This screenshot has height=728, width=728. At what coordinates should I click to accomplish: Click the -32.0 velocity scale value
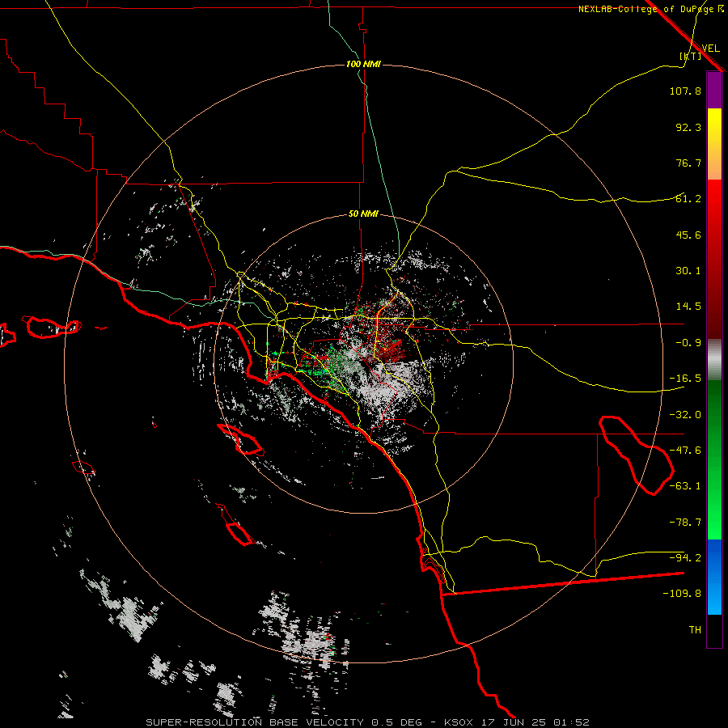pyautogui.click(x=685, y=415)
